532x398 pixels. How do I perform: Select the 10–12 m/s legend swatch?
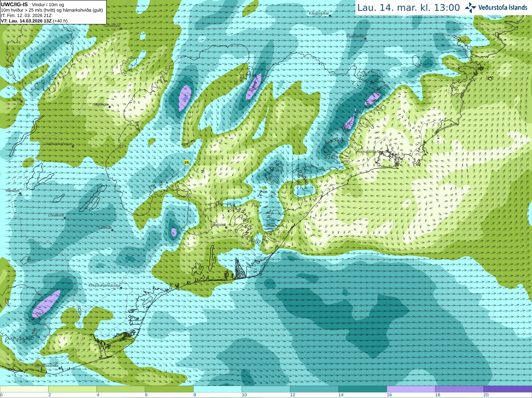click(x=266, y=389)
